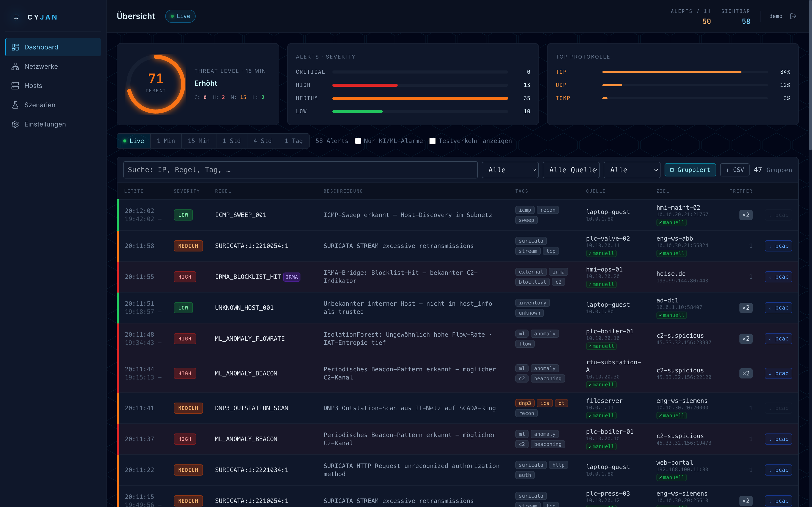Expand the rightmost Alle dropdown
812x507 pixels.
pos(632,170)
